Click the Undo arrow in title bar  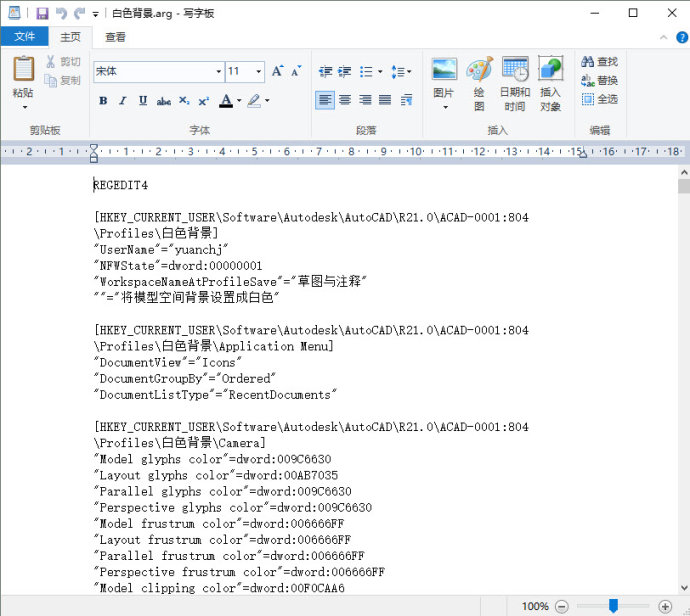(x=61, y=13)
